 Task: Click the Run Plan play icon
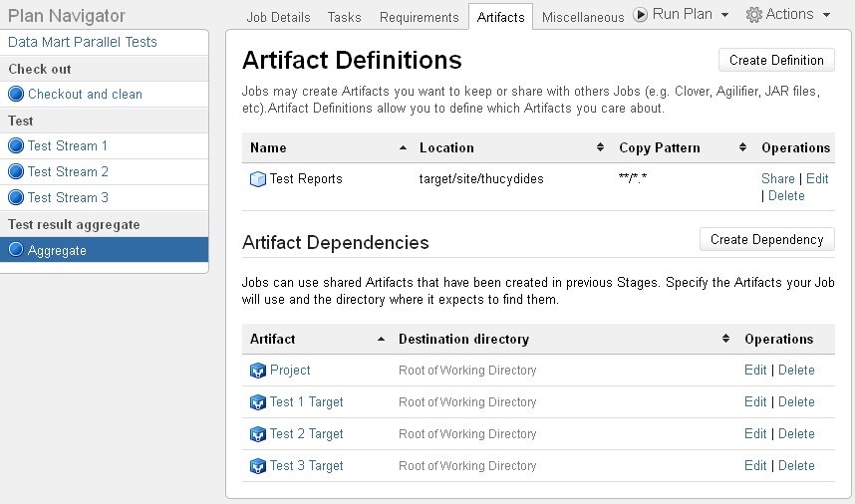coord(640,15)
